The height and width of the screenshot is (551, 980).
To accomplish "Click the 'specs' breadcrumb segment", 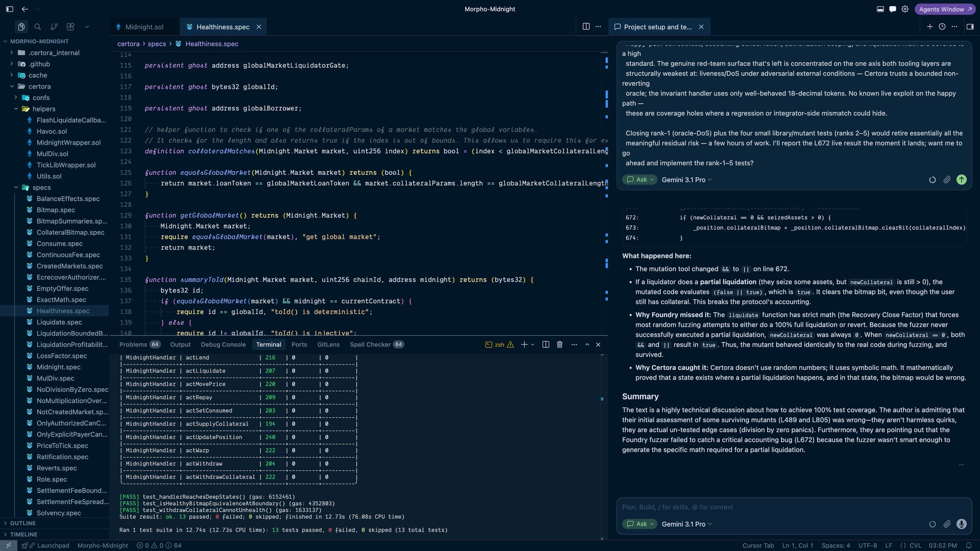I will pos(157,44).
